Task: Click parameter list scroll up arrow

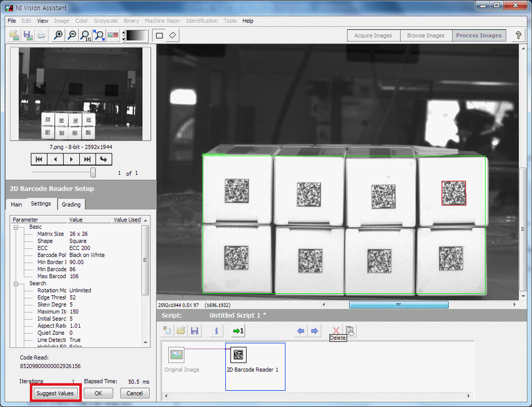Action: pyautogui.click(x=145, y=220)
